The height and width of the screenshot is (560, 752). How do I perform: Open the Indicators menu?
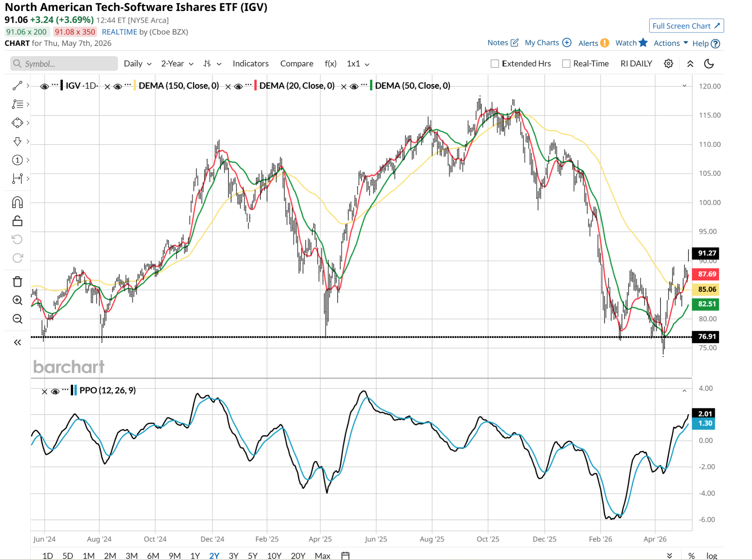tap(250, 64)
